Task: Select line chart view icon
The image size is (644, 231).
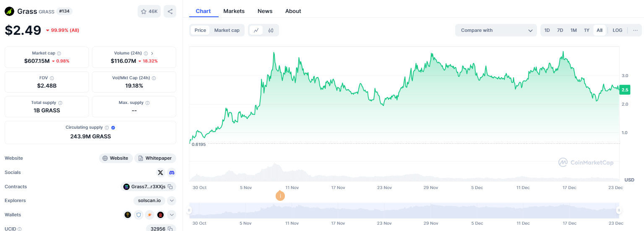Action: [256, 30]
